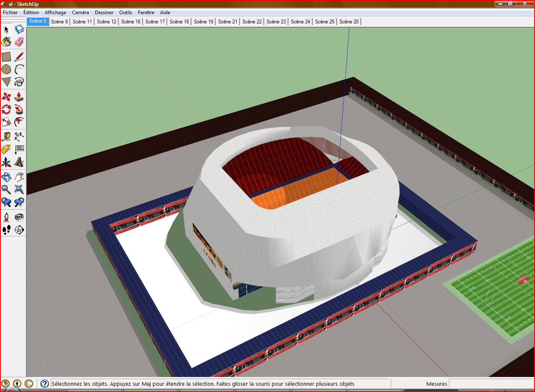Select the Paint Bucket tool

coord(6,42)
